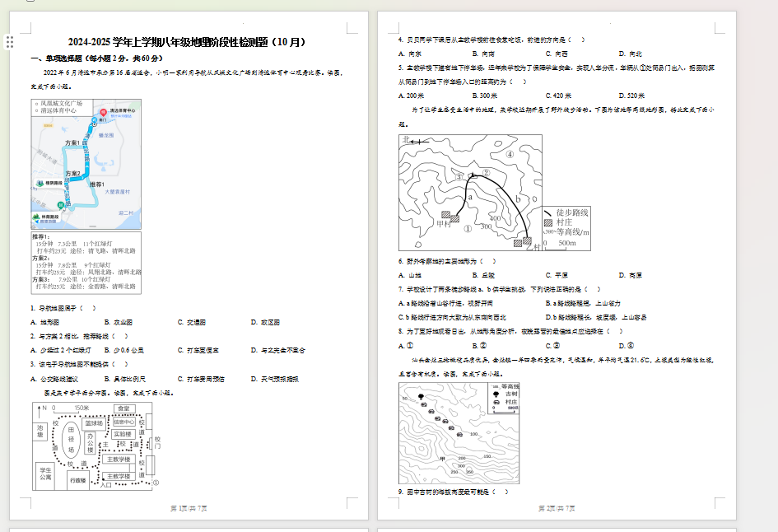778x532 pixels.
Task: Click option "A. 200 米"
Action: (412, 96)
